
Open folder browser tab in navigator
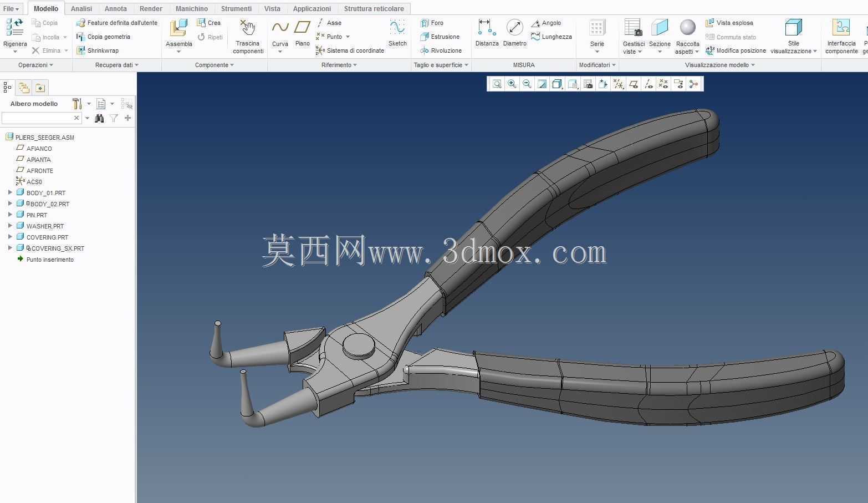click(24, 87)
